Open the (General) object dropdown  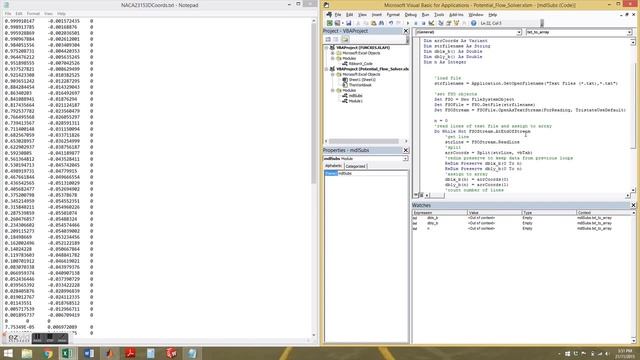519,32
